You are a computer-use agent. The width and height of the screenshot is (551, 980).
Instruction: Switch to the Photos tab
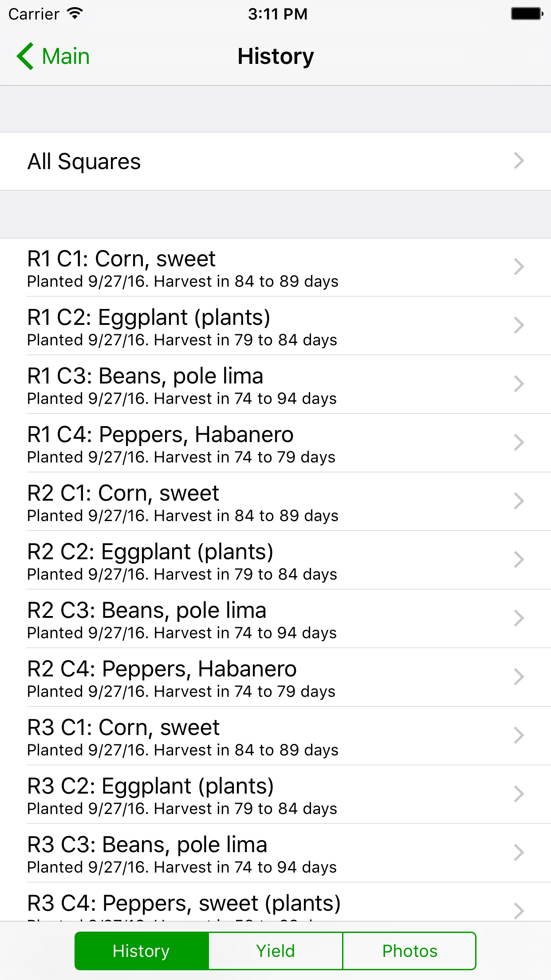(x=409, y=951)
